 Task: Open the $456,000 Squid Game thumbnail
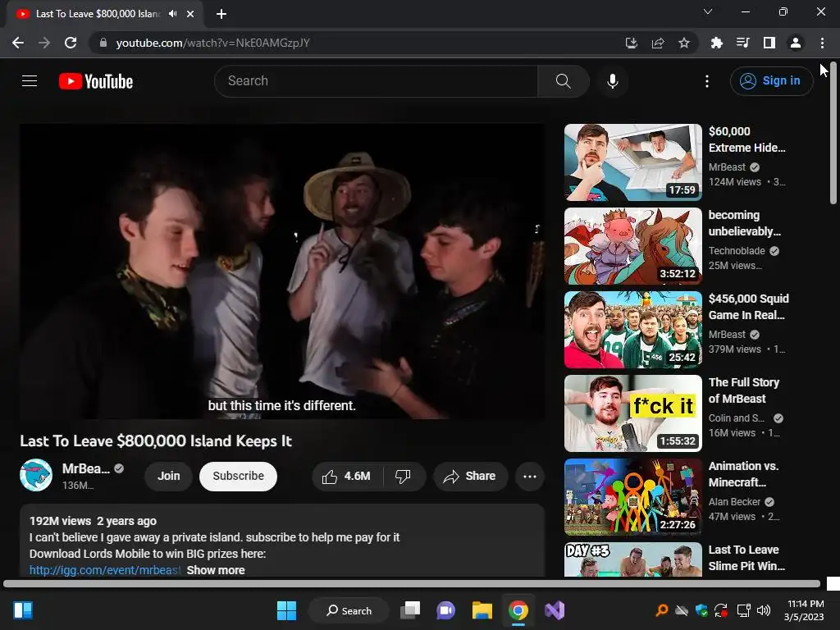coord(632,330)
